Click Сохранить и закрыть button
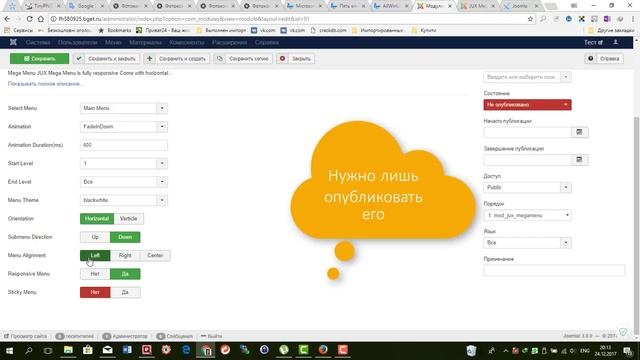640x360 pixels. (107, 59)
